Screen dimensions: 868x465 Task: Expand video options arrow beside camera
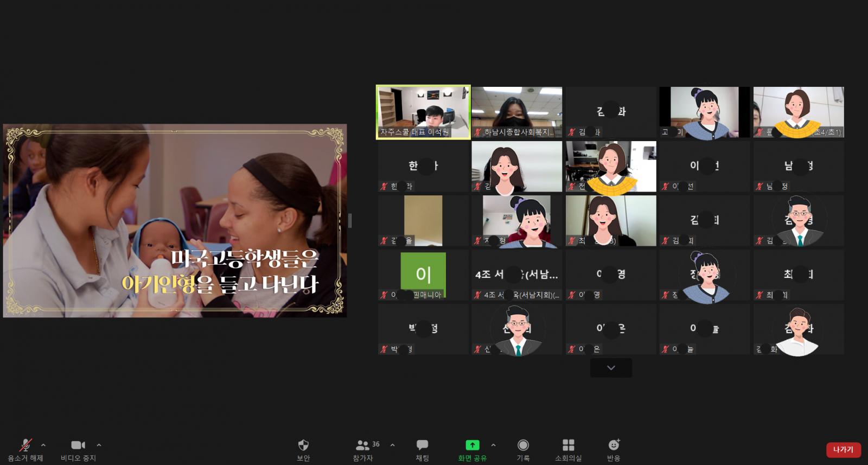click(x=99, y=445)
